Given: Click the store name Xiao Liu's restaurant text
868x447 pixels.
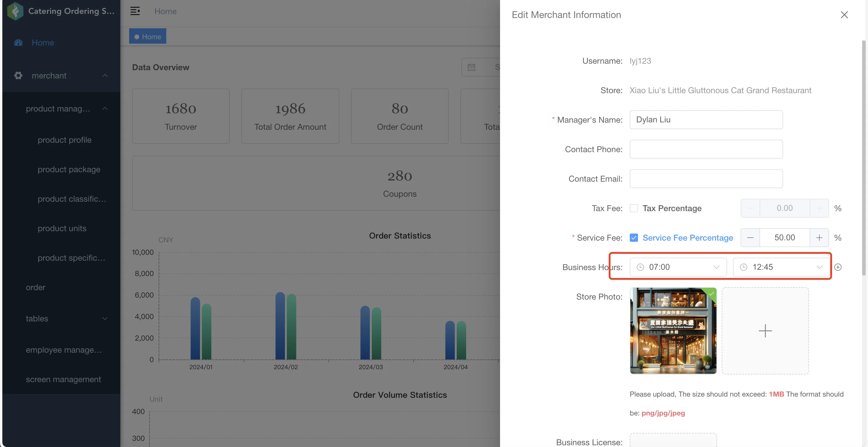Looking at the screenshot, I should click(x=720, y=90).
